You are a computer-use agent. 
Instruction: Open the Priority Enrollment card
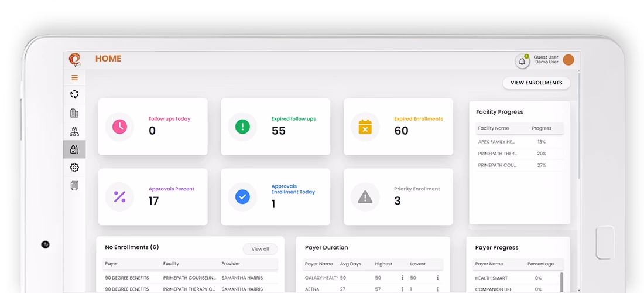point(398,197)
